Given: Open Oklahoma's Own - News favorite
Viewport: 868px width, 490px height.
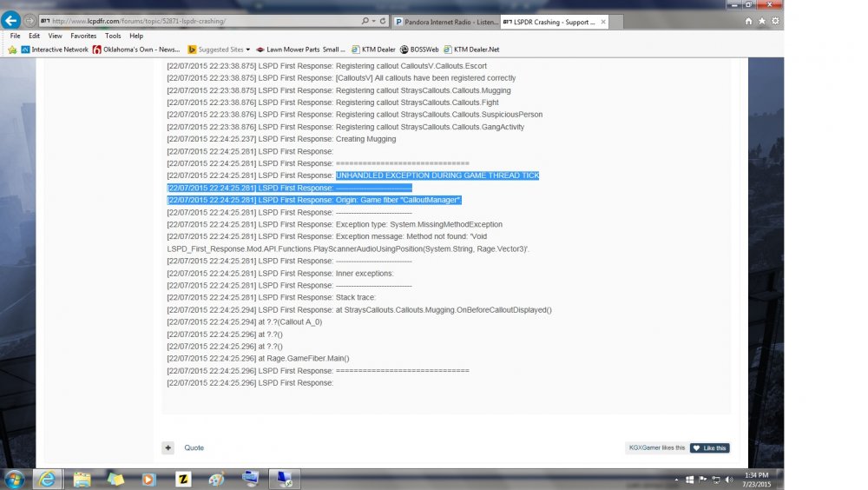Looking at the screenshot, I should [136, 50].
